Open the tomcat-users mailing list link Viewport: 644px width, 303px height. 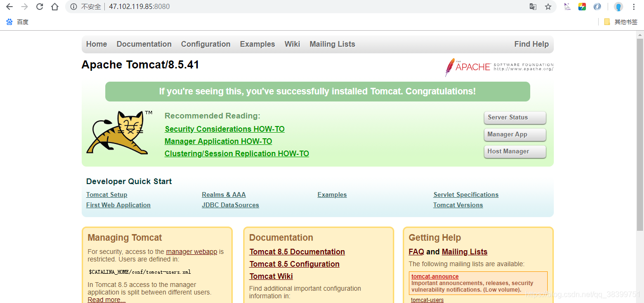(427, 300)
